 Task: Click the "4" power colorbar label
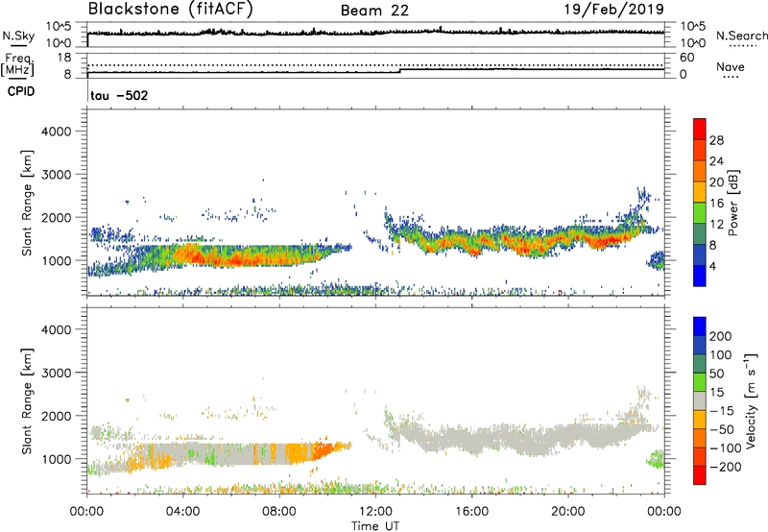[712, 267]
